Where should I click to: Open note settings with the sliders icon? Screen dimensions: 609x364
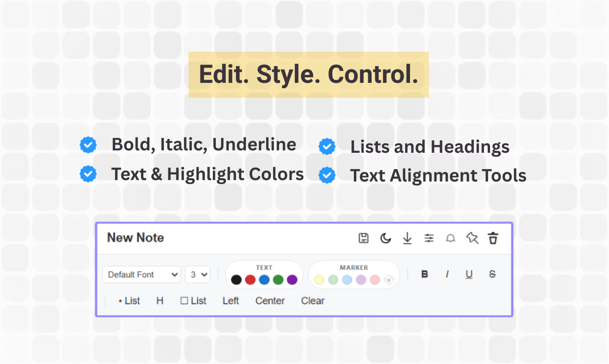(429, 238)
